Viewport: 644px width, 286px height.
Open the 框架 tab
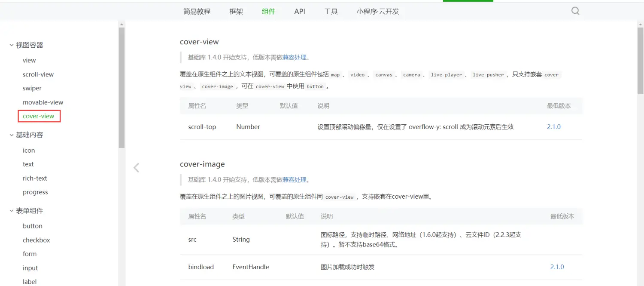pos(236,12)
